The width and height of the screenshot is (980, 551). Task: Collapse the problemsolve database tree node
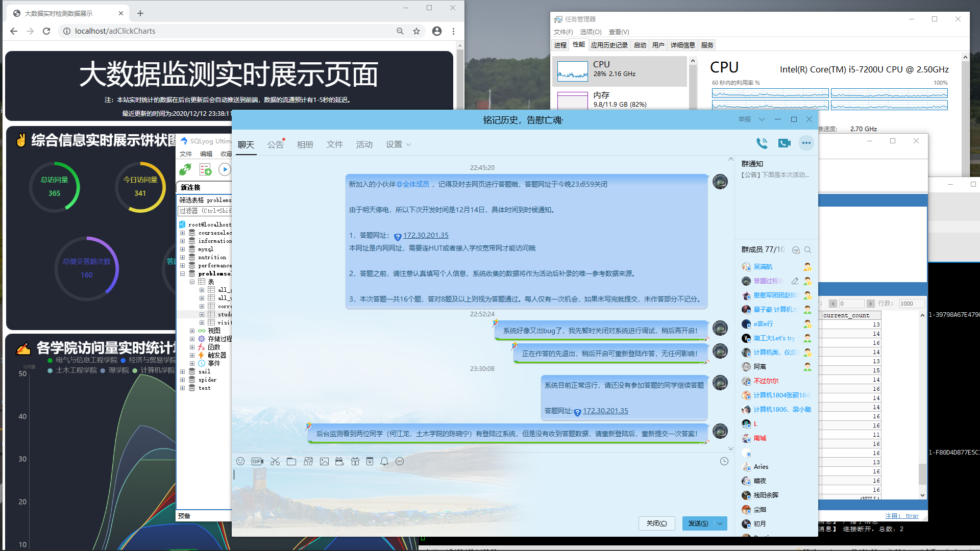point(182,274)
